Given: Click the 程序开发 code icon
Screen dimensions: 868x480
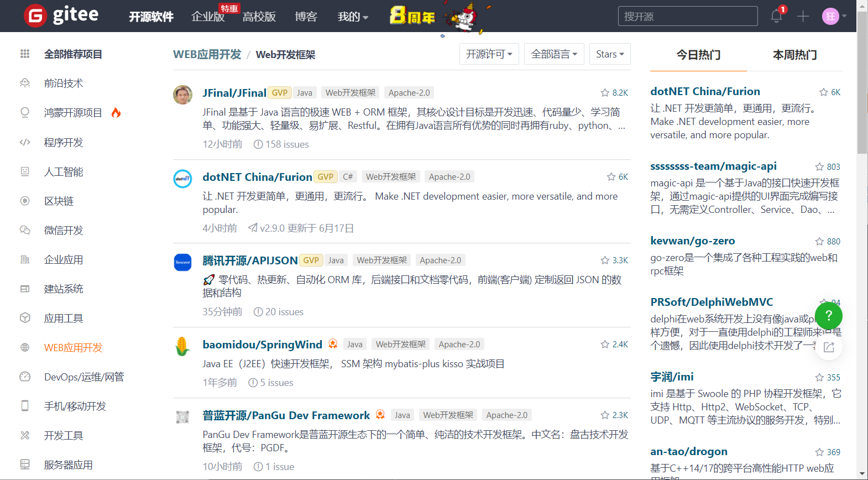Looking at the screenshot, I should 25,142.
